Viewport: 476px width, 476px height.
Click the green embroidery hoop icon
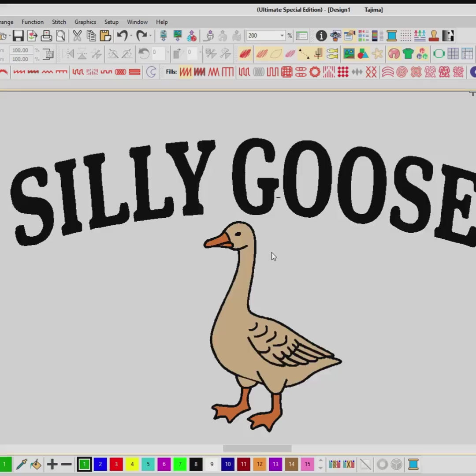[x=439, y=54]
